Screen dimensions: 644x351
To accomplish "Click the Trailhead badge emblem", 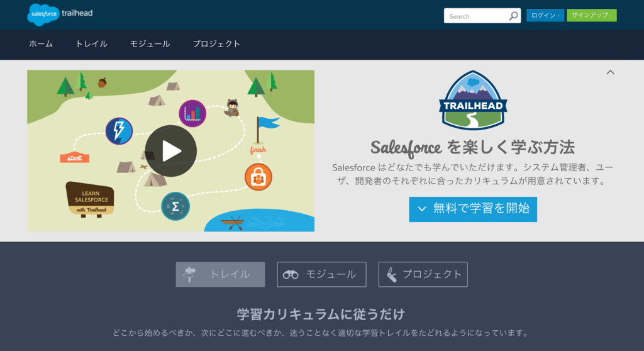I will click(473, 100).
